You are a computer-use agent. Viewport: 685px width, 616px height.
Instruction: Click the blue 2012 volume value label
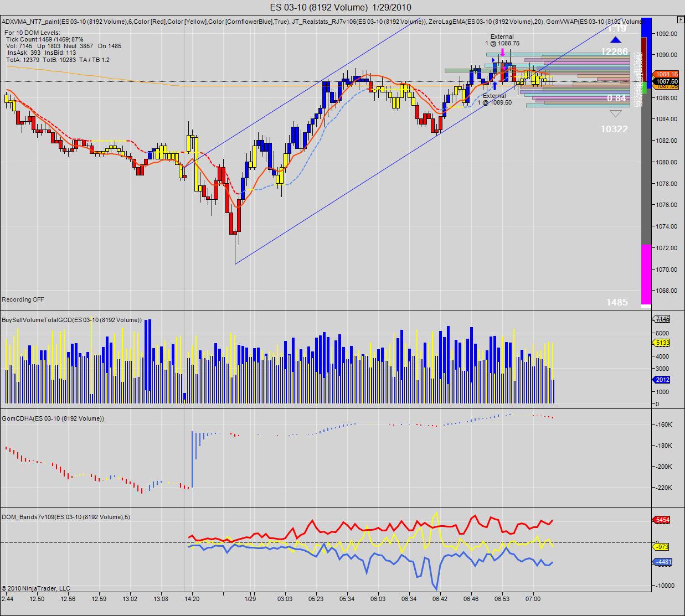pyautogui.click(x=662, y=380)
